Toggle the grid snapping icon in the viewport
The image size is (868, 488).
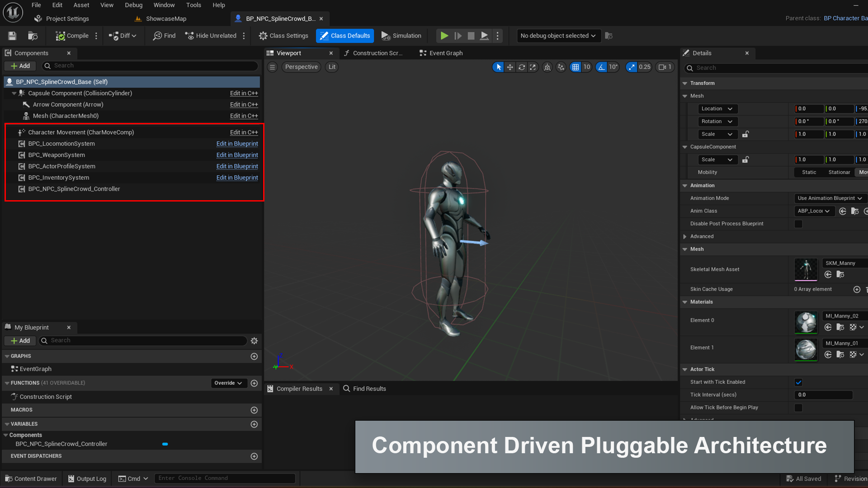click(576, 67)
